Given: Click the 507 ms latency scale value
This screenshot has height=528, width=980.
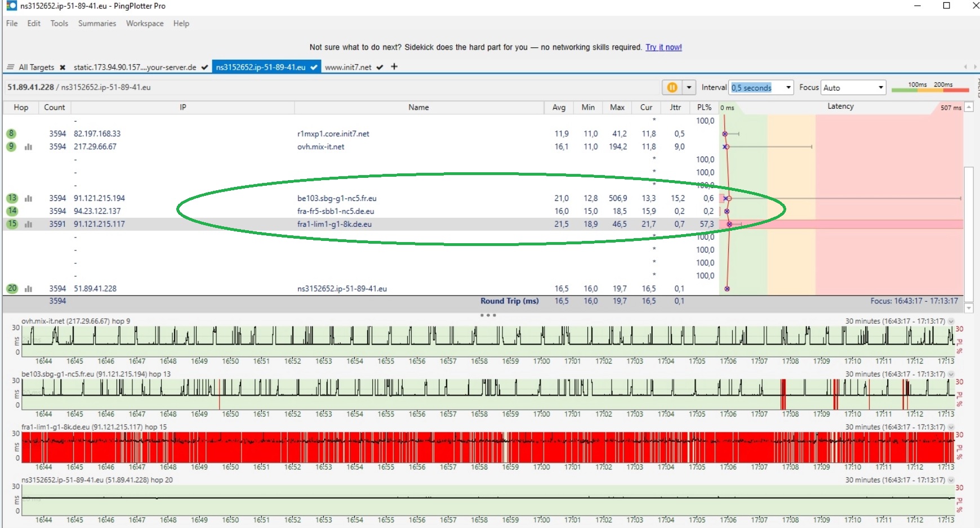Looking at the screenshot, I should 951,108.
